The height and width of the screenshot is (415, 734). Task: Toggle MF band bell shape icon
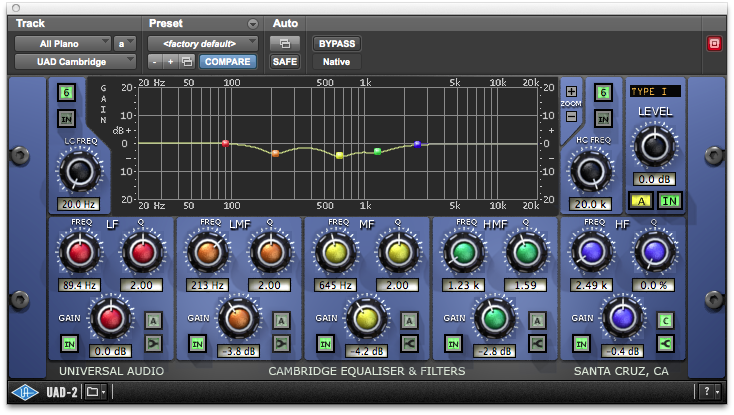tap(409, 343)
